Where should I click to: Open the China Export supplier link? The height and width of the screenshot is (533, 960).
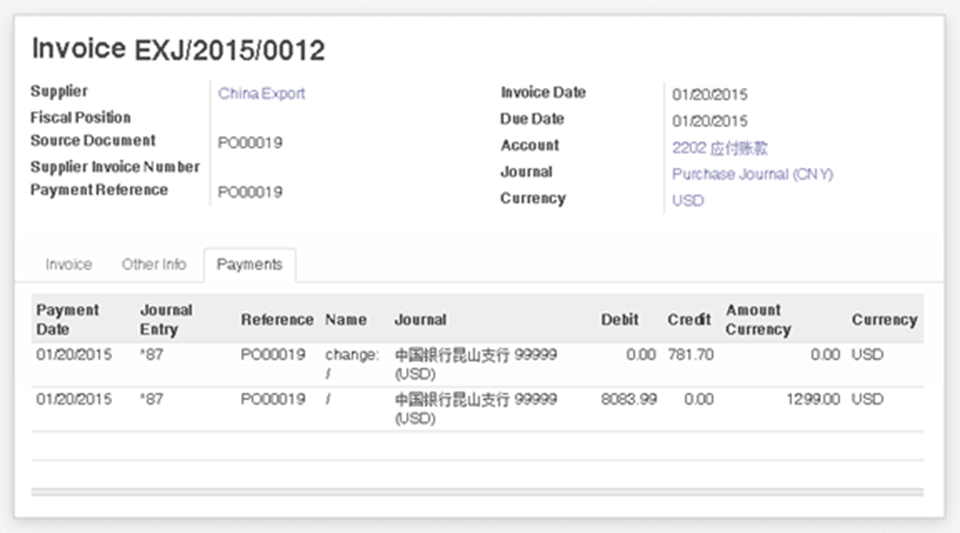[x=261, y=94]
